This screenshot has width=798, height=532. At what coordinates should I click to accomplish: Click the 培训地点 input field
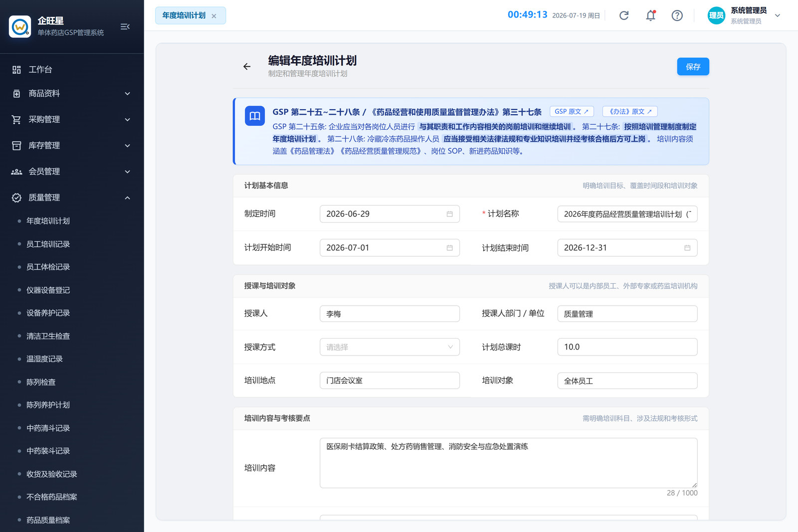[x=390, y=380]
